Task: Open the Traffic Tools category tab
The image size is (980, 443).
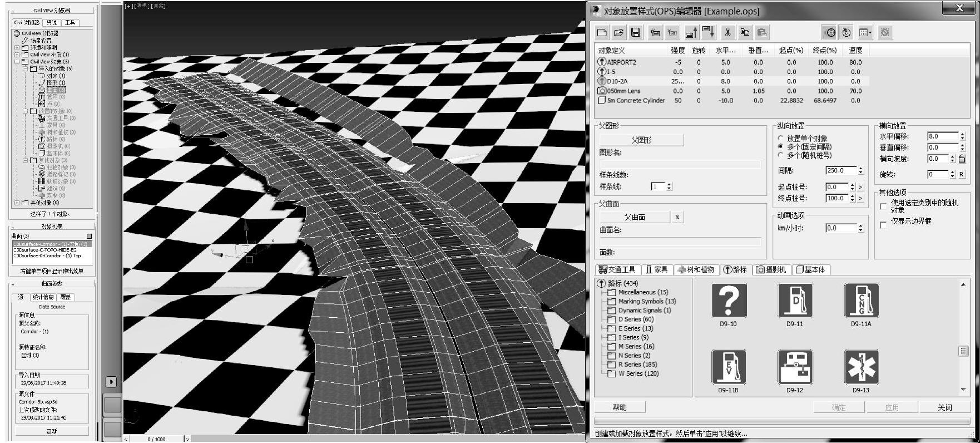Action: pyautogui.click(x=617, y=269)
